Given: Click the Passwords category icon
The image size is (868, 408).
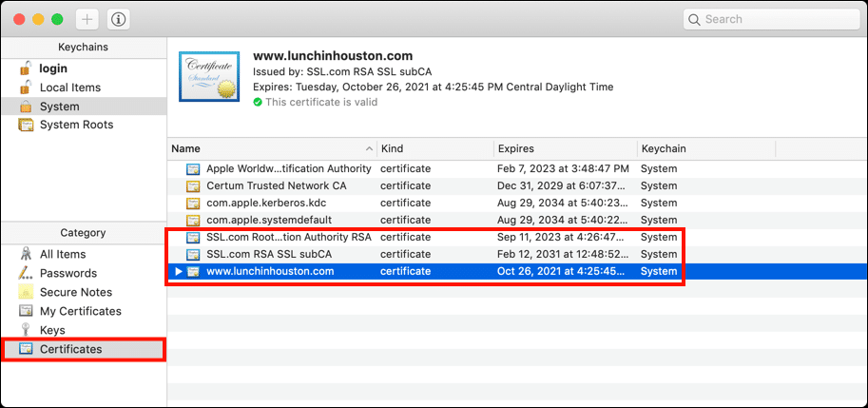Looking at the screenshot, I should point(26,273).
